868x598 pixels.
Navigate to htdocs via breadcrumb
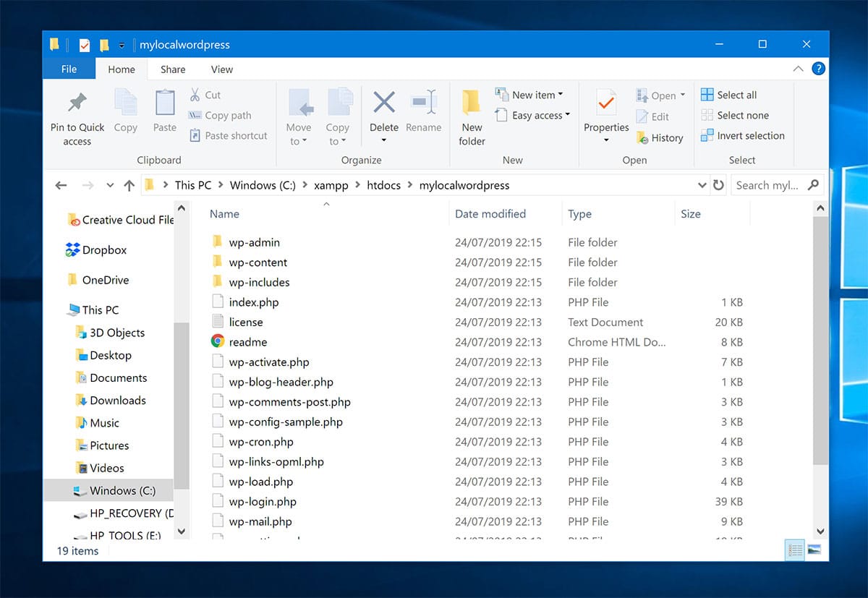(x=384, y=185)
